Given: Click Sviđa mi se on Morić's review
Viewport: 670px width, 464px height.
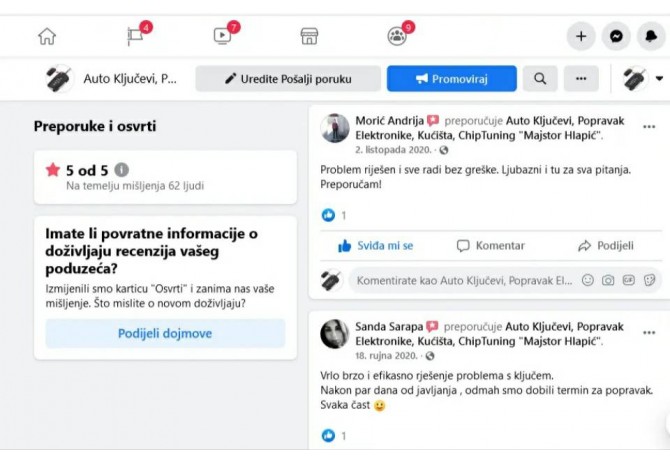Looking at the screenshot, I should (376, 246).
